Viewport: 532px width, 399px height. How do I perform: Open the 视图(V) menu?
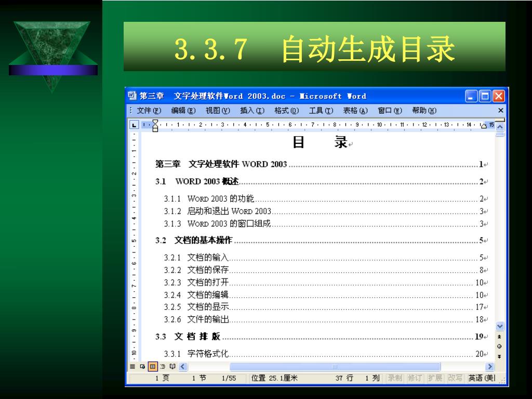pyautogui.click(x=218, y=111)
